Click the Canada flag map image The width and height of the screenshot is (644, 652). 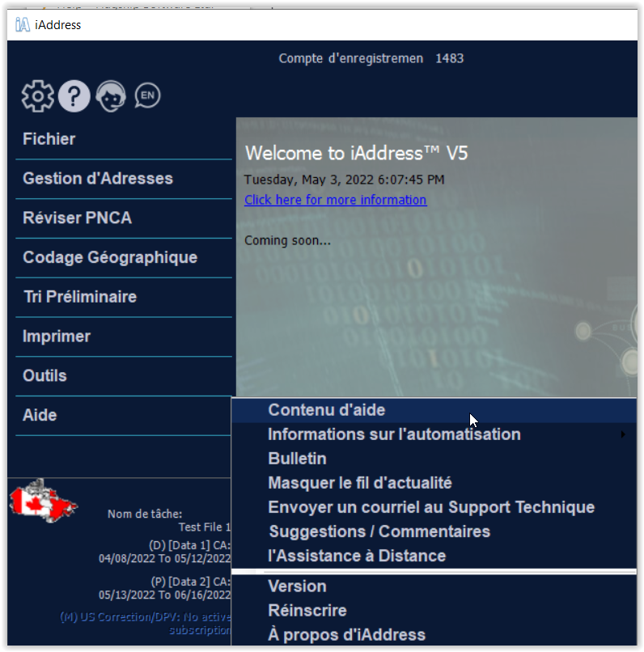43,501
